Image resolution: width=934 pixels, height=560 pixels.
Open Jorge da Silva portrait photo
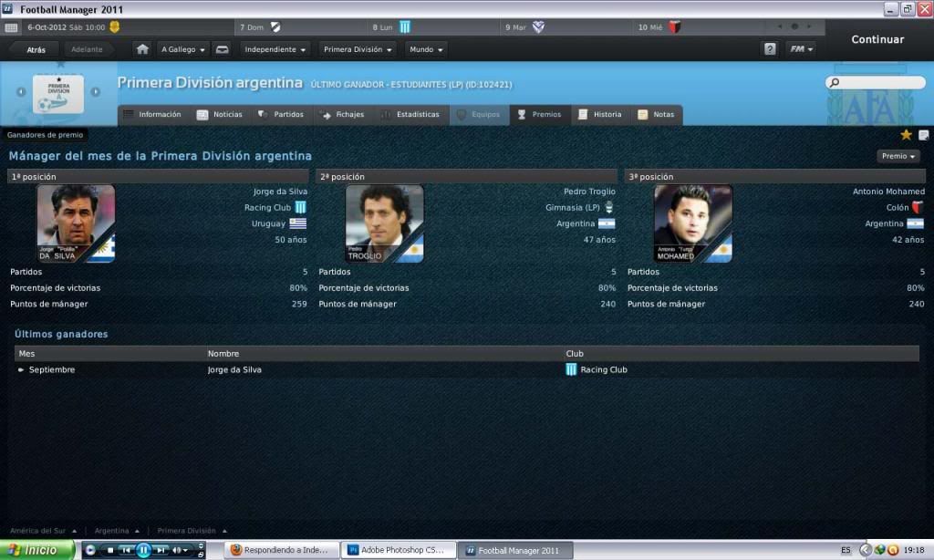(76, 223)
